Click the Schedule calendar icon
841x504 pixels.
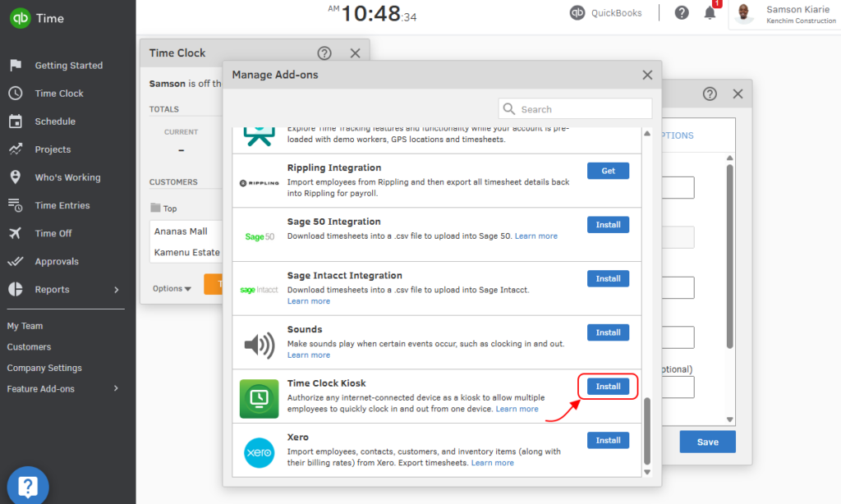pyautogui.click(x=16, y=121)
